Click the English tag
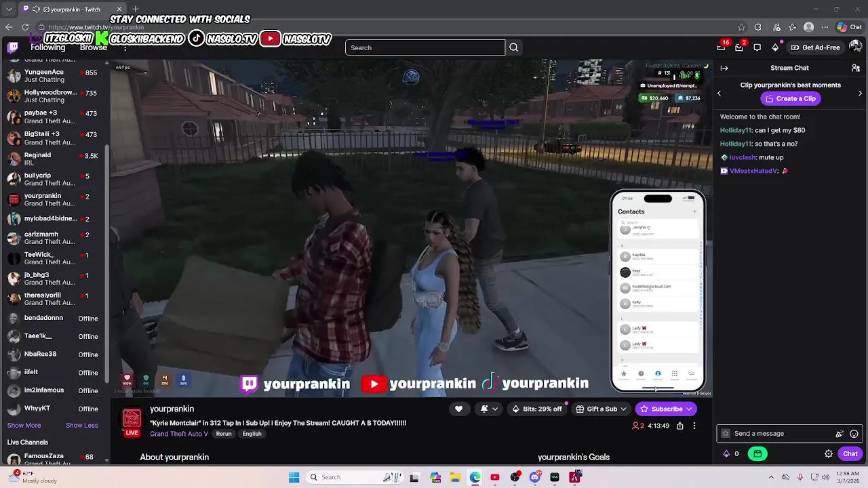This screenshot has height=488, width=868. [252, 434]
